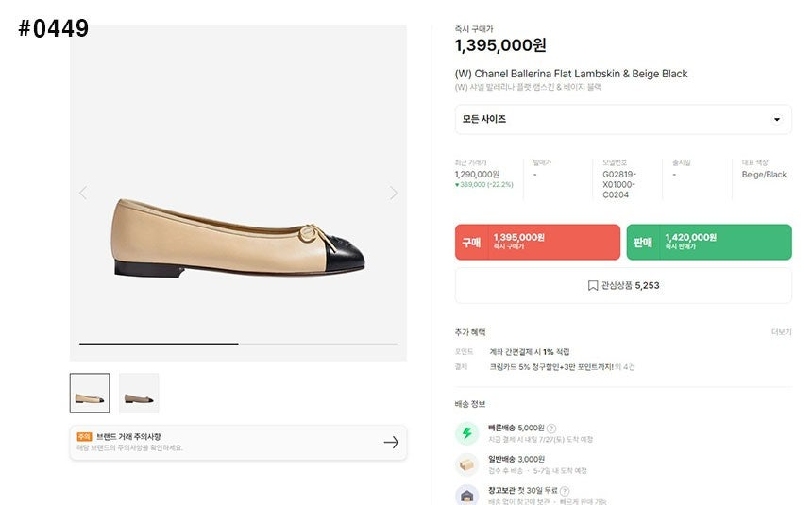This screenshot has height=505, width=812.
Task: Click the bookmark icon for 관심상품
Action: pos(593,285)
